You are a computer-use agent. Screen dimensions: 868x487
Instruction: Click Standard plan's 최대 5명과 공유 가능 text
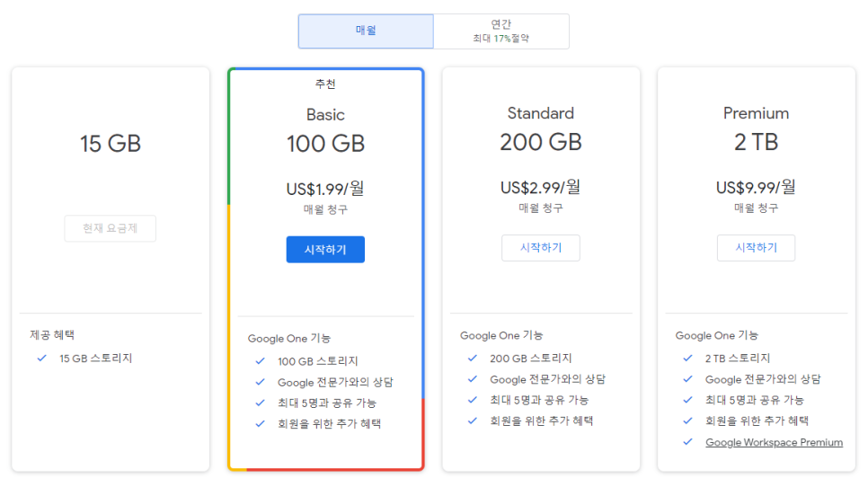[539, 400]
